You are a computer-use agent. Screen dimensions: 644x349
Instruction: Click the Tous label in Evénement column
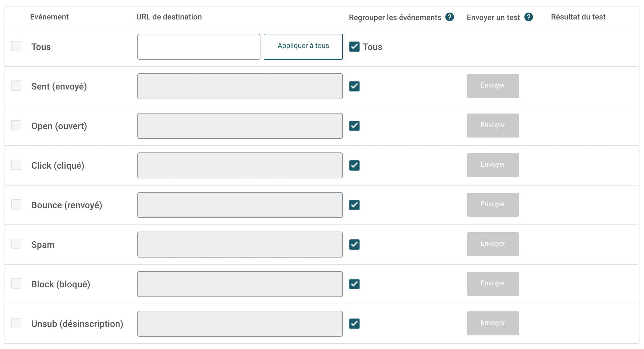click(x=41, y=47)
